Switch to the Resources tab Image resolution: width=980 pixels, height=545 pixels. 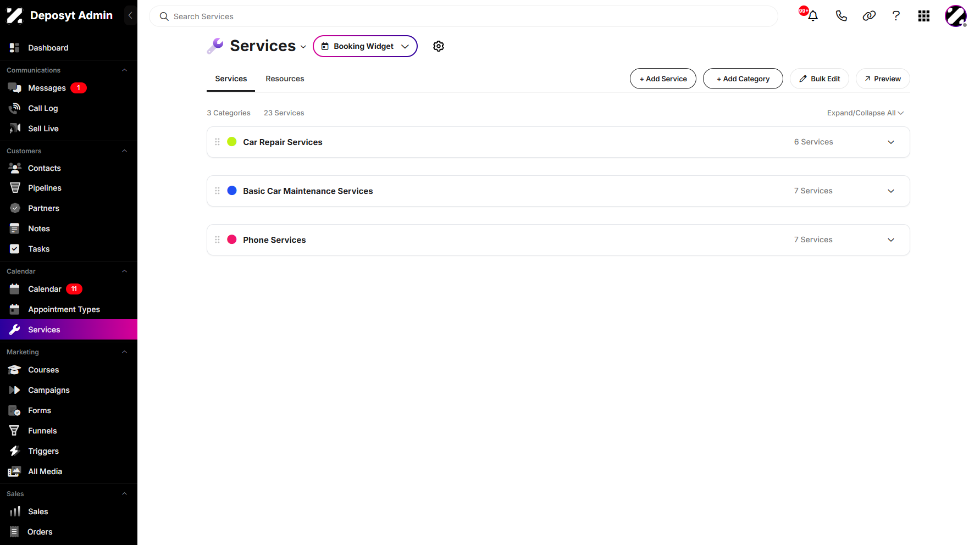[x=285, y=79]
